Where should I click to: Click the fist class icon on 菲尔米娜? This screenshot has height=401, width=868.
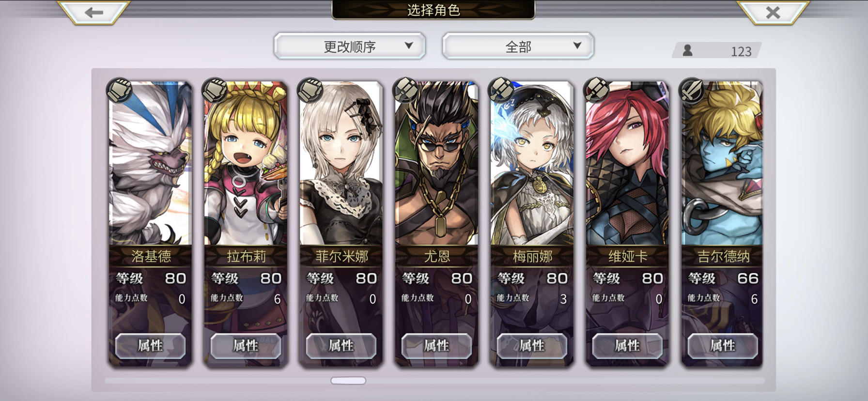310,90
